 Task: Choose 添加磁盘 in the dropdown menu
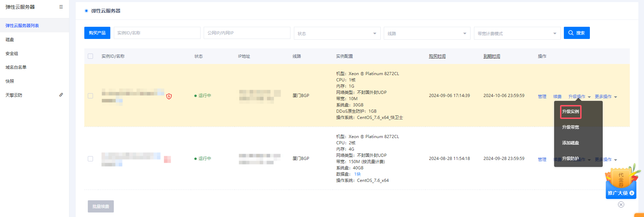[570, 143]
